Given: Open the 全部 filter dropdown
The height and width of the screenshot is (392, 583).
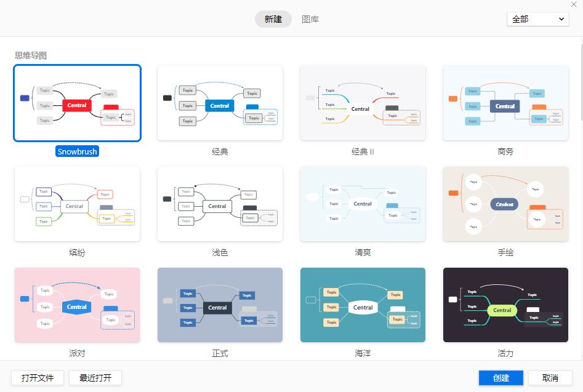Looking at the screenshot, I should click(537, 19).
